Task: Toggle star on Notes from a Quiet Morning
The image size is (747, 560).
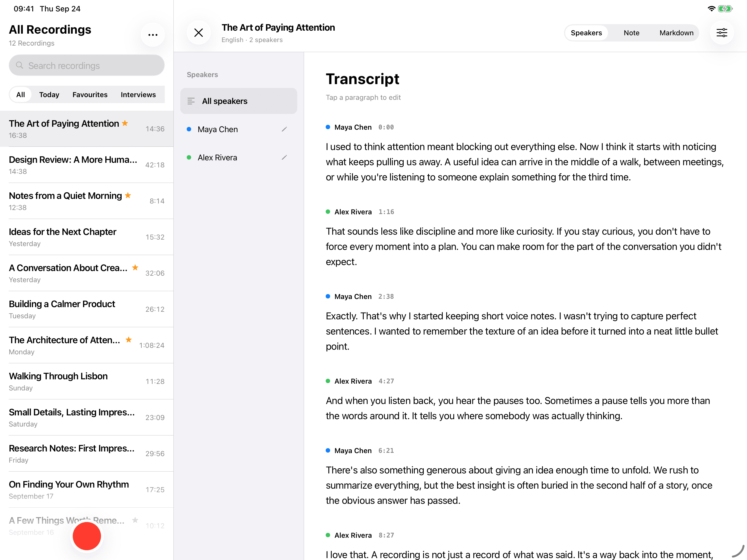Action: 128,195
